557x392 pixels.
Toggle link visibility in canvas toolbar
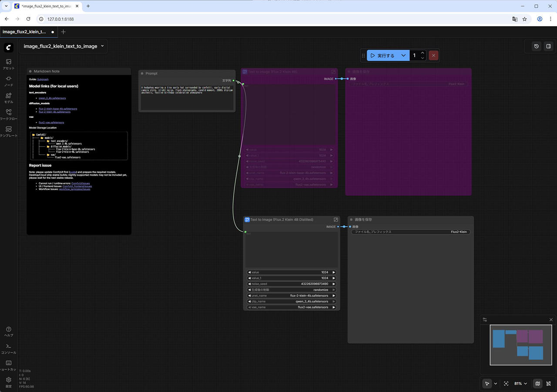(x=548, y=383)
